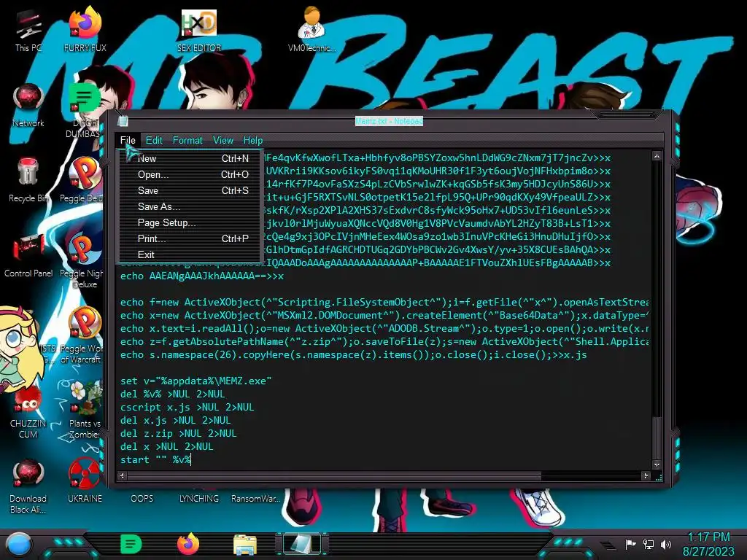Viewport: 747px width, 560px height.
Task: Choose New from the File menu
Action: tap(190, 158)
